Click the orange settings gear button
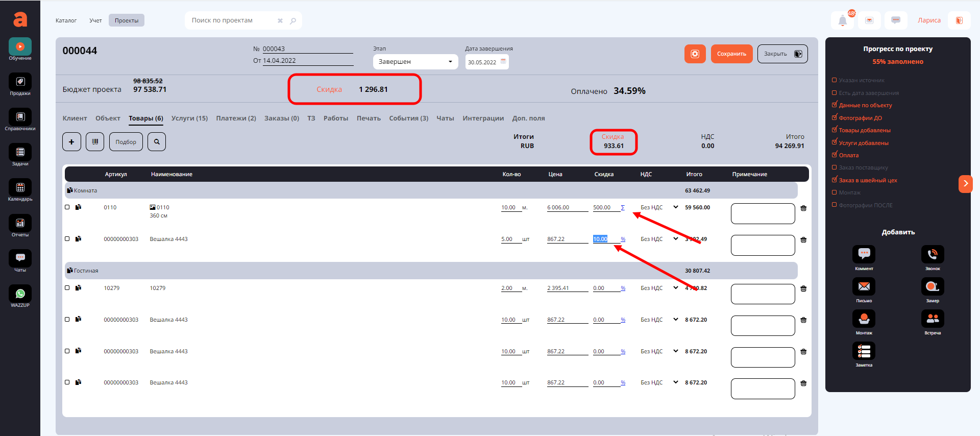Viewport: 980px width, 436px height. (x=695, y=54)
